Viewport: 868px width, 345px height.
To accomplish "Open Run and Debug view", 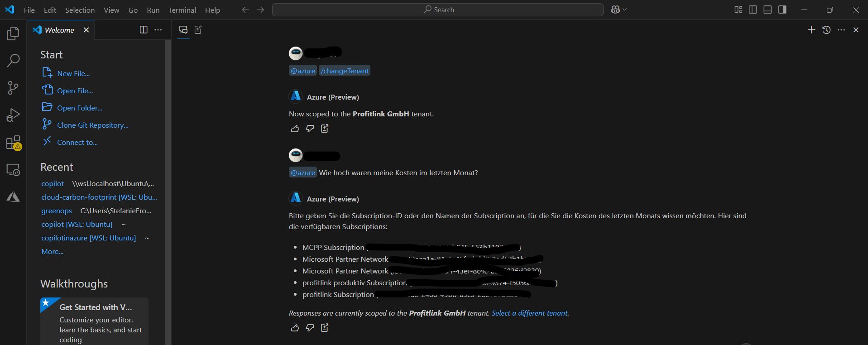I will coord(13,115).
